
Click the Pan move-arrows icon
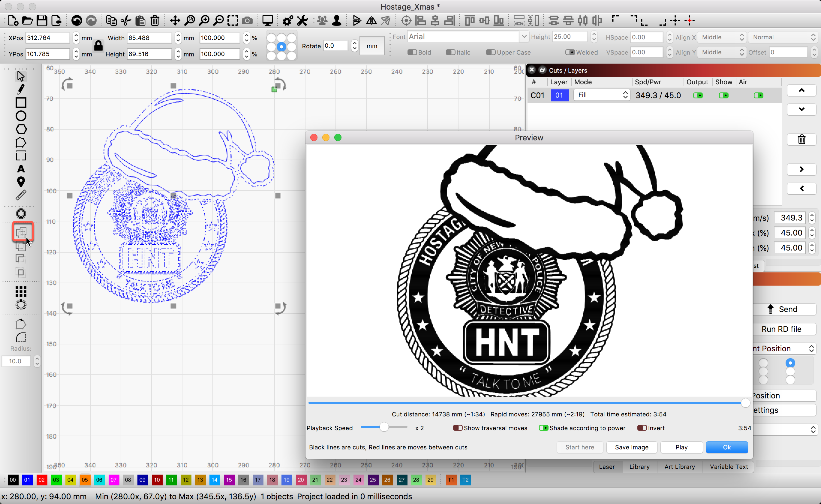[175, 21]
